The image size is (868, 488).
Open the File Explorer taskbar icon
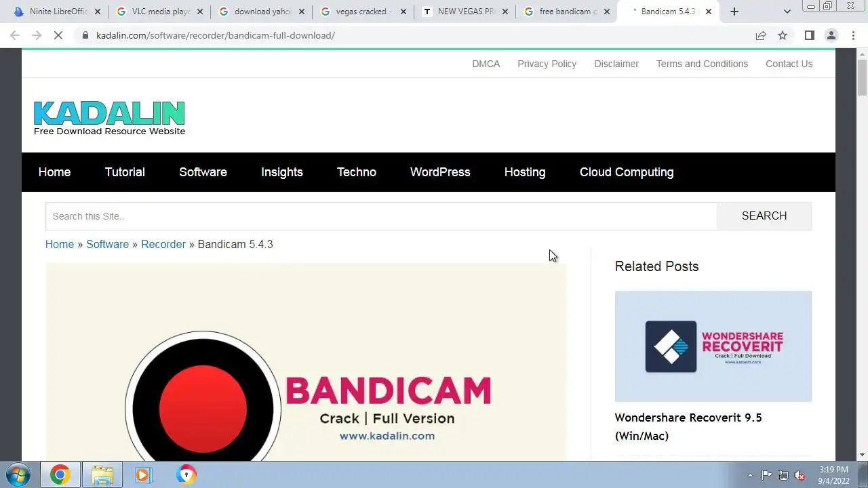click(x=102, y=475)
